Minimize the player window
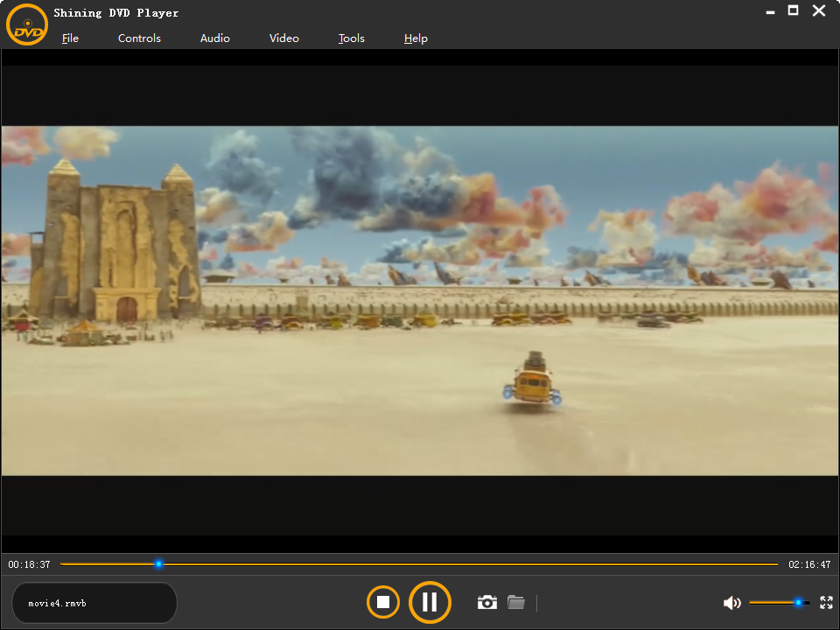Image resolution: width=840 pixels, height=630 pixels. click(770, 11)
